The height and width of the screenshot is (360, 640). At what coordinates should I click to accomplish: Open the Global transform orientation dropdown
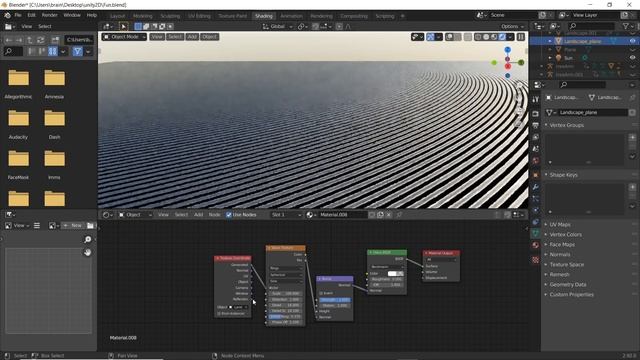(x=278, y=27)
